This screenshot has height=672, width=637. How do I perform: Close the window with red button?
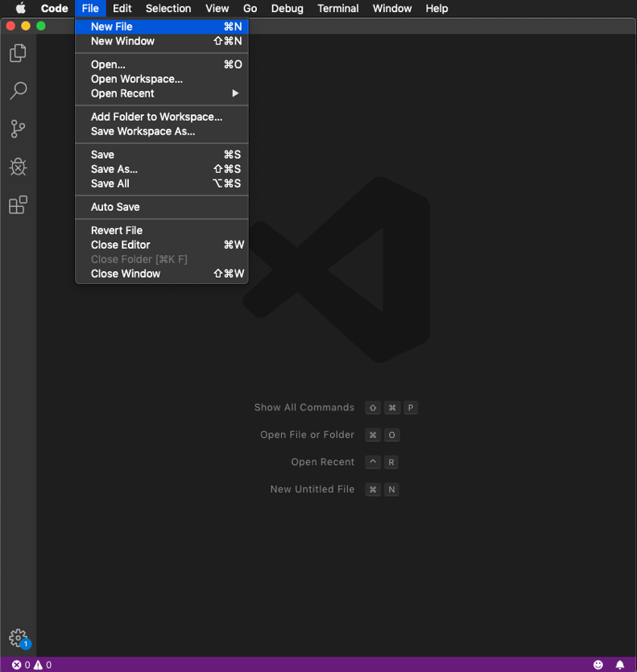click(10, 26)
